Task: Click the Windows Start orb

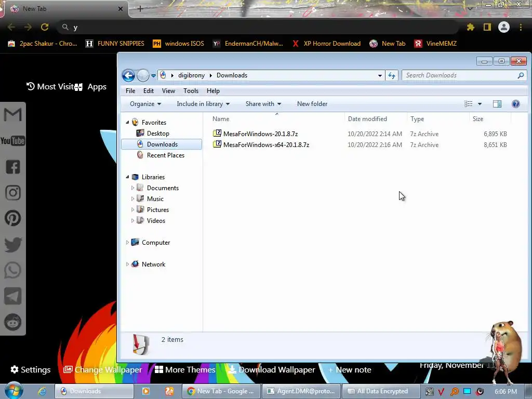Action: 14,391
